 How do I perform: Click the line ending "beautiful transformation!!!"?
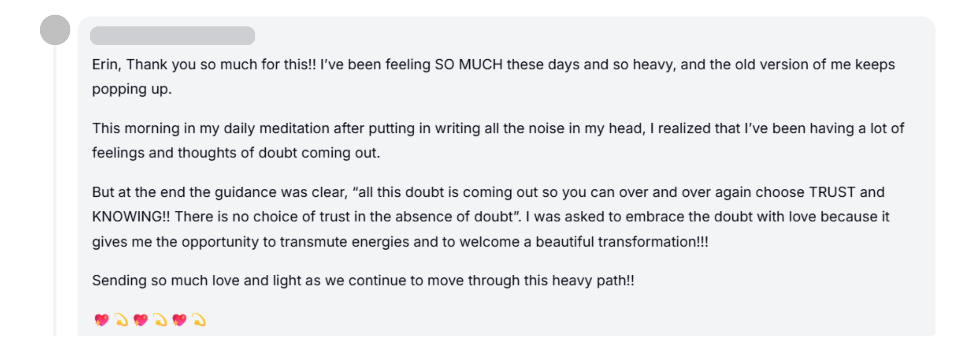400,242
